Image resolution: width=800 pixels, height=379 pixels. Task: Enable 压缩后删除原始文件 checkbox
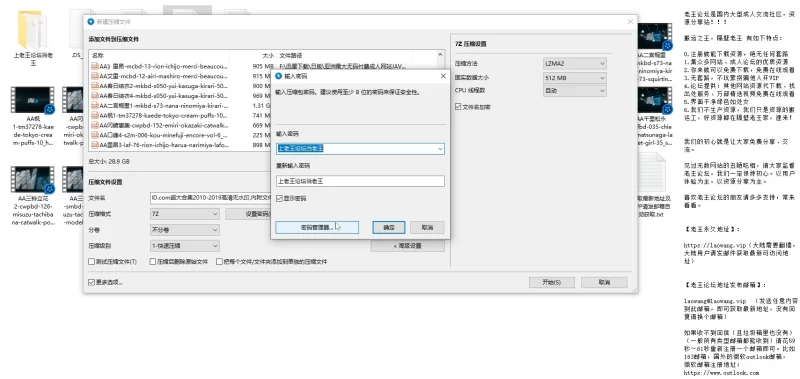point(153,262)
